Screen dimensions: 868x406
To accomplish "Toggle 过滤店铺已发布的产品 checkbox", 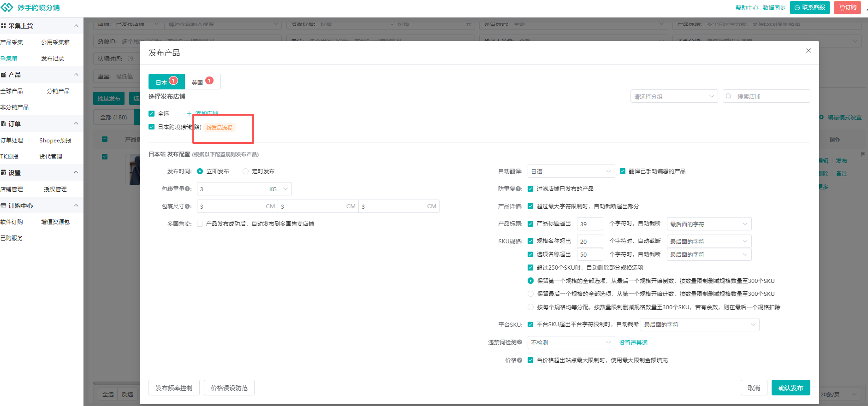I will [x=530, y=189].
